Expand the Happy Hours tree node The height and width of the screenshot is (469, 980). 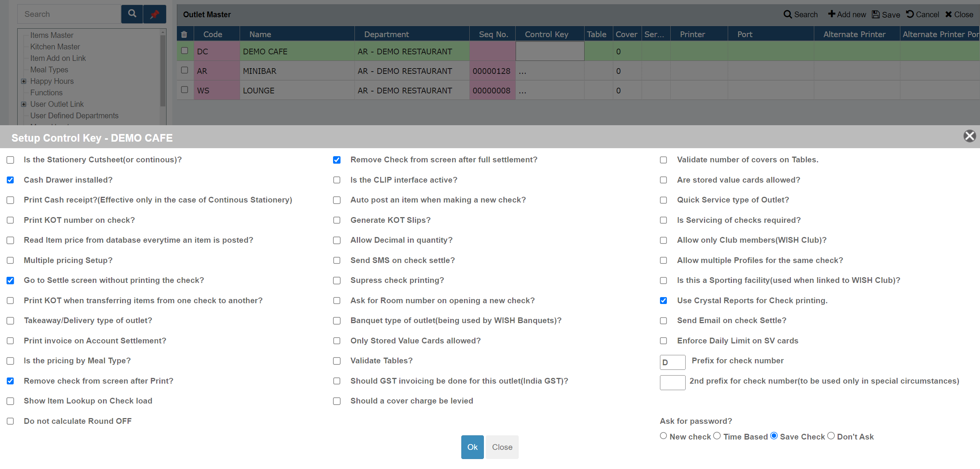[24, 81]
